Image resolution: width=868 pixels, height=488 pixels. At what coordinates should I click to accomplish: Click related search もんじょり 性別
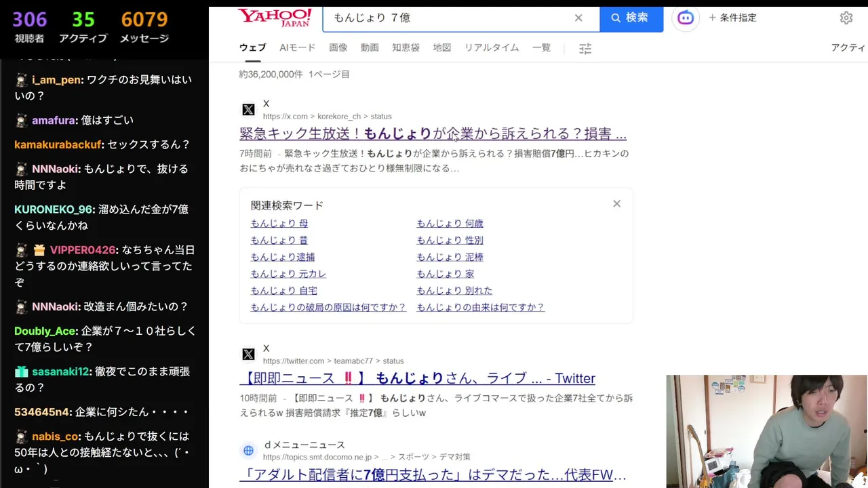click(450, 240)
